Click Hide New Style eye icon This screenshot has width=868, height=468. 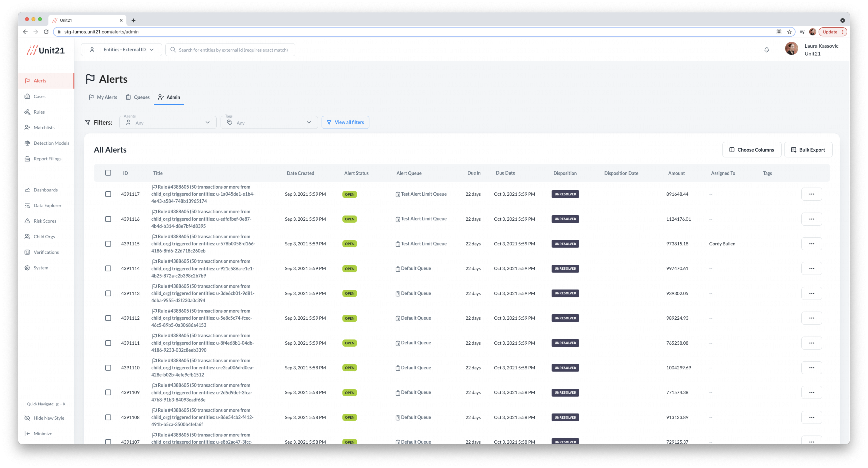pos(27,418)
